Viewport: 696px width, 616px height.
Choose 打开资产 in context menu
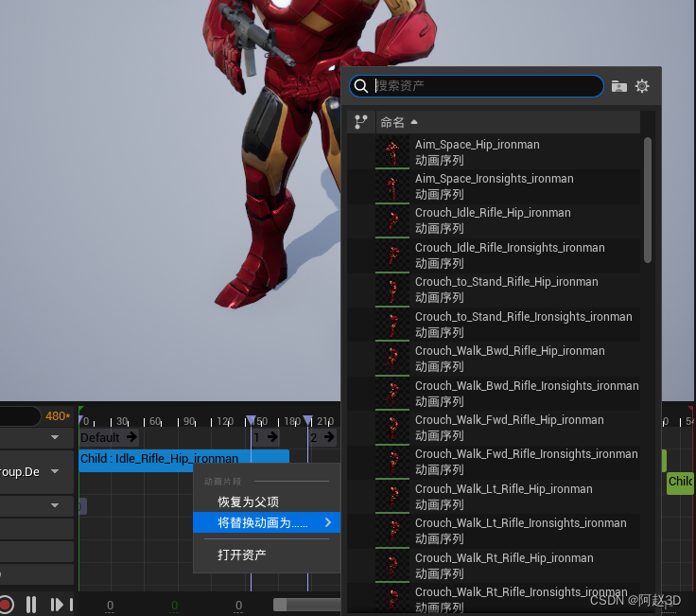267,554
